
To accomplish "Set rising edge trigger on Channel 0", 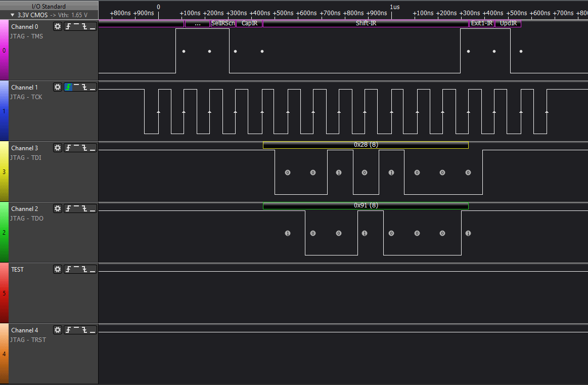I will (69, 26).
